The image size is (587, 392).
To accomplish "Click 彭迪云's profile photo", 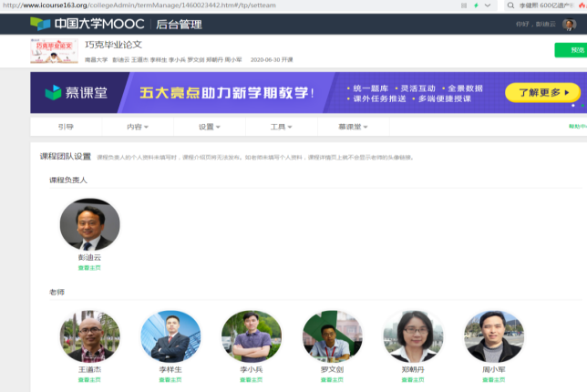I will [89, 223].
